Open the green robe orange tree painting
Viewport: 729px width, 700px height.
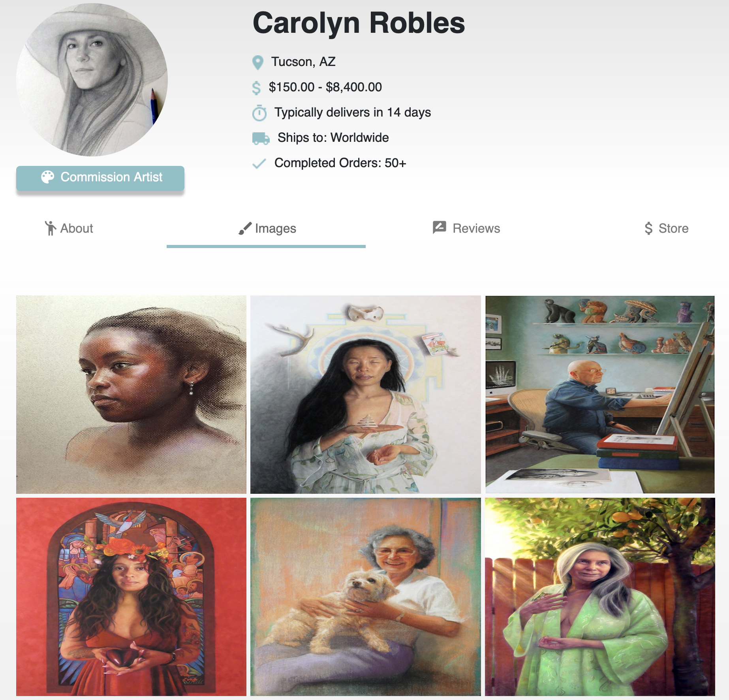click(600, 597)
